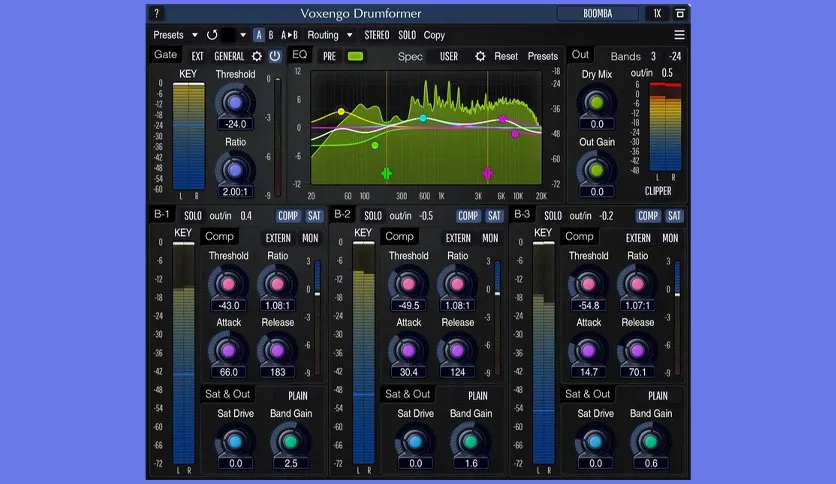Click B-1 Attack knob

[228, 351]
